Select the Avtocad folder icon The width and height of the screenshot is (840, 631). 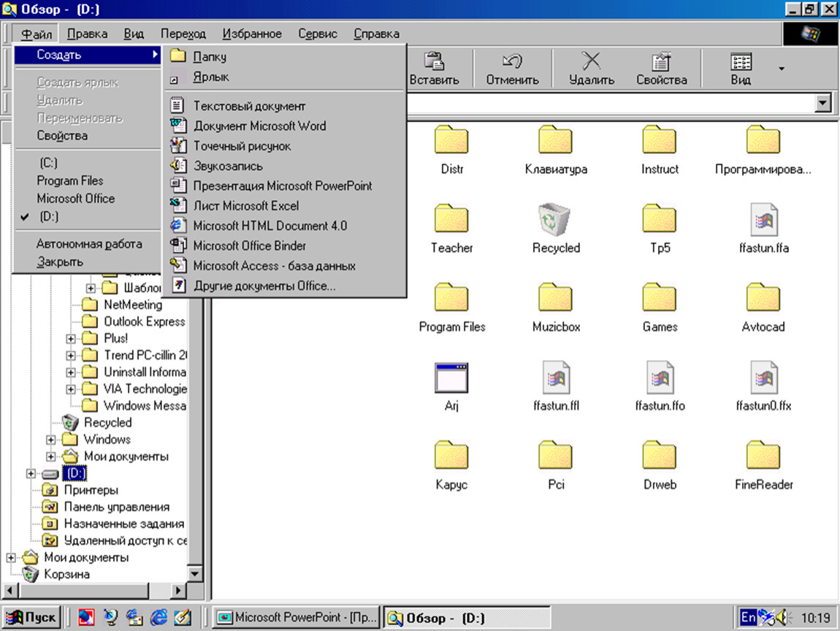pyautogui.click(x=763, y=297)
